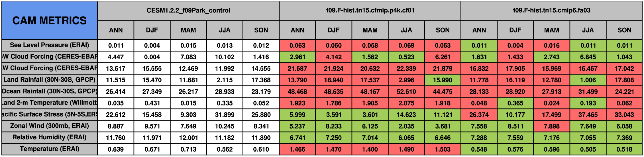Viewport: 644px width, 157px height.
Task: Click the red cell showing 52.610
Action: pos(406,92)
